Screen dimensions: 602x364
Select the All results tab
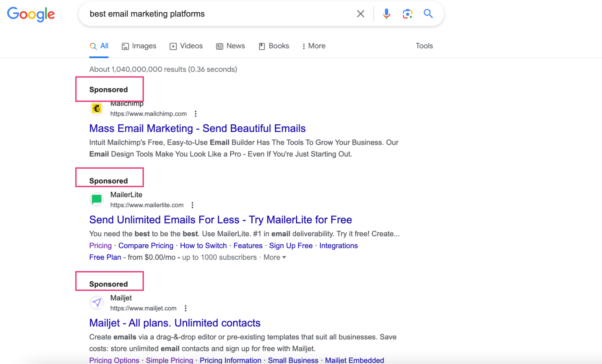[x=99, y=46]
